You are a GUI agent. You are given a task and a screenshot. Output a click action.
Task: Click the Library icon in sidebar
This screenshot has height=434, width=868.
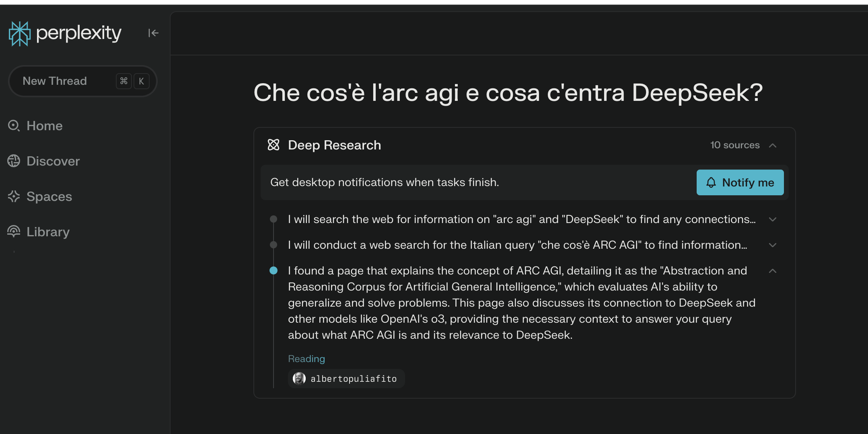(14, 231)
